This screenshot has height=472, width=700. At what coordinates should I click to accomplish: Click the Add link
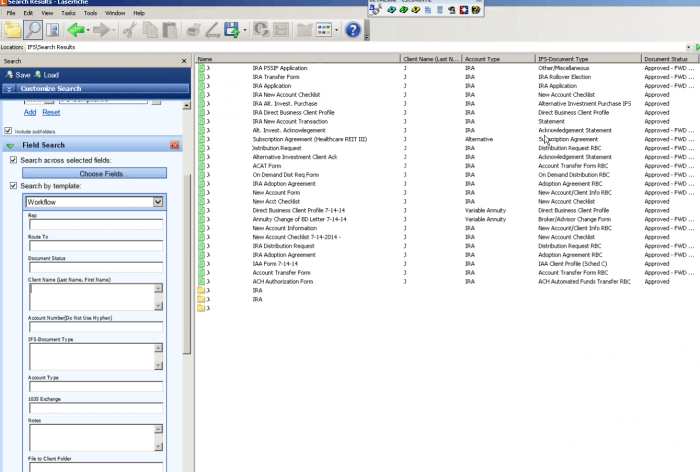pyautogui.click(x=30, y=113)
